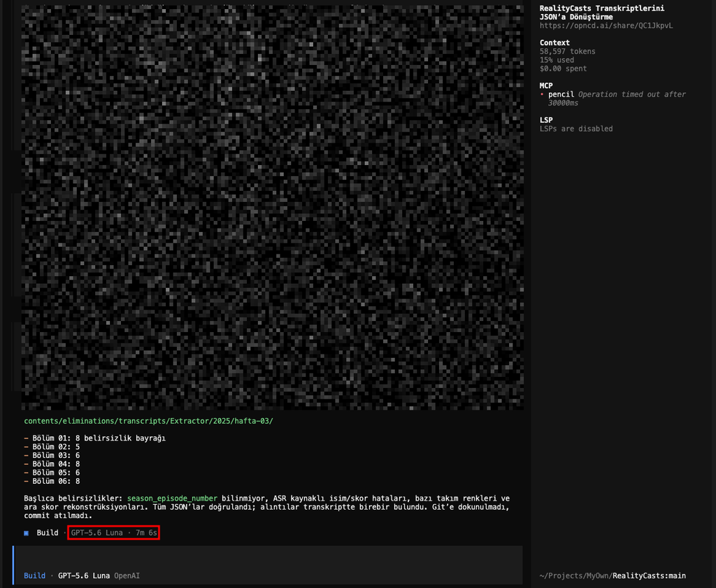This screenshot has width=716, height=588.
Task: Click the season_episode_number highlighted term
Action: 172,499
